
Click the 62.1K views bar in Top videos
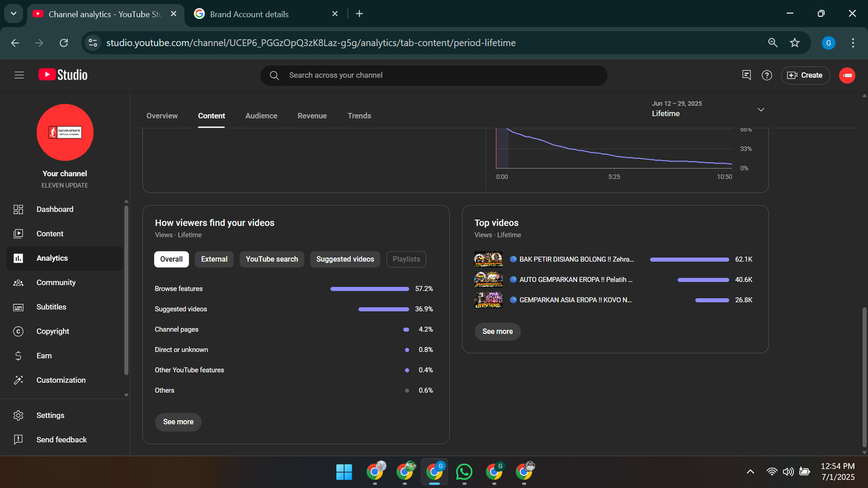[x=690, y=260]
